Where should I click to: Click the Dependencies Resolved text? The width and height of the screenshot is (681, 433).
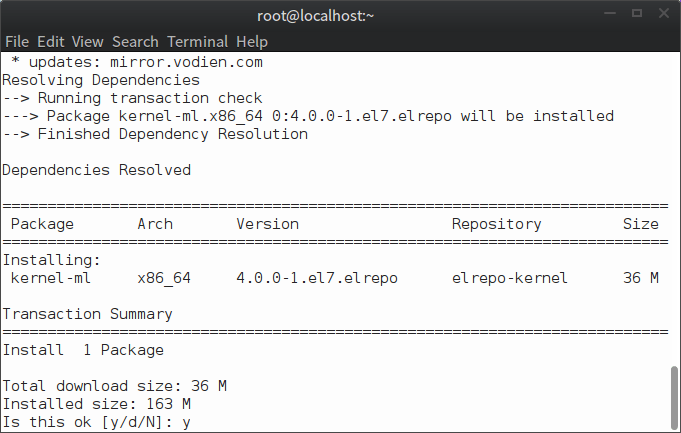(96, 170)
